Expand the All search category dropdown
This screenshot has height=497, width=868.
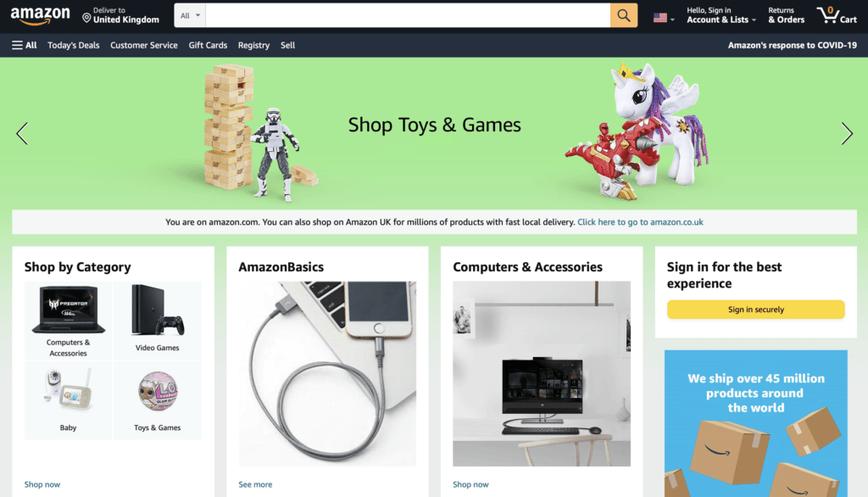pyautogui.click(x=190, y=15)
